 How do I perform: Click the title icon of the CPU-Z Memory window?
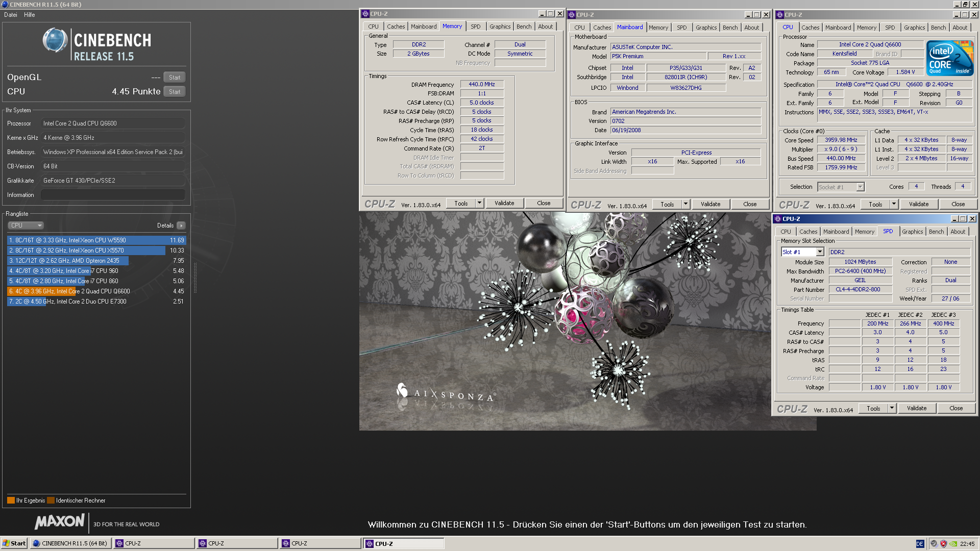365,14
